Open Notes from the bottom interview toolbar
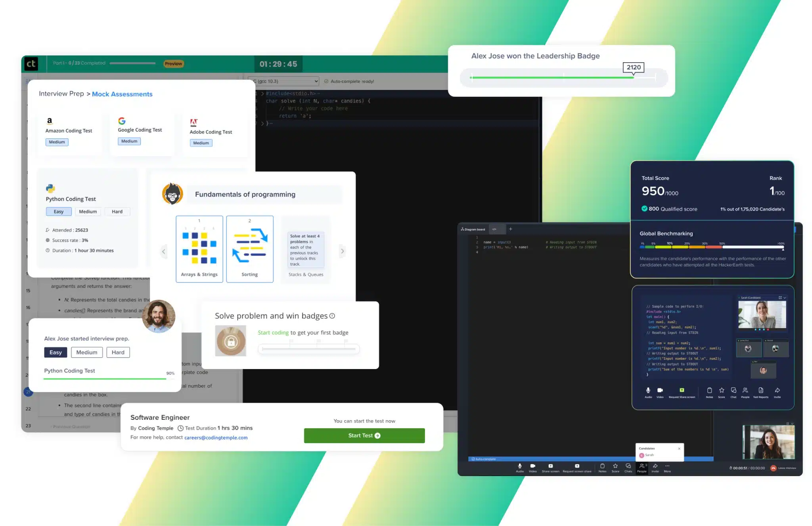Screen dimensions: 812x526 [602, 468]
